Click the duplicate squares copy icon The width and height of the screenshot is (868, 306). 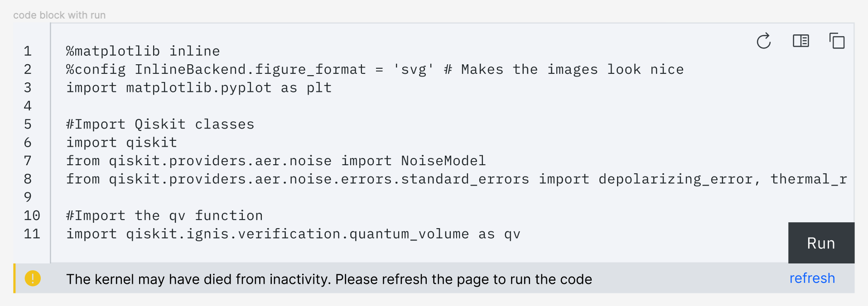[x=837, y=41]
